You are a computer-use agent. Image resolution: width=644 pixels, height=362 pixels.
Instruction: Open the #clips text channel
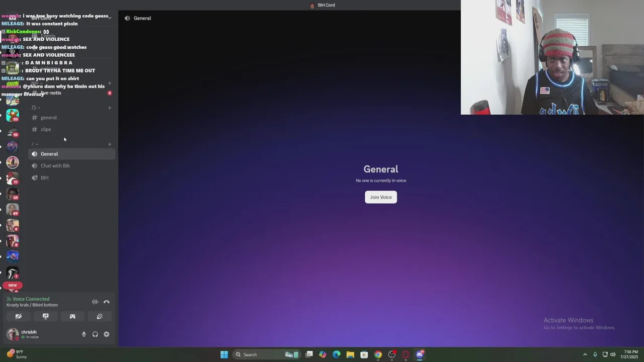[x=72, y=130]
